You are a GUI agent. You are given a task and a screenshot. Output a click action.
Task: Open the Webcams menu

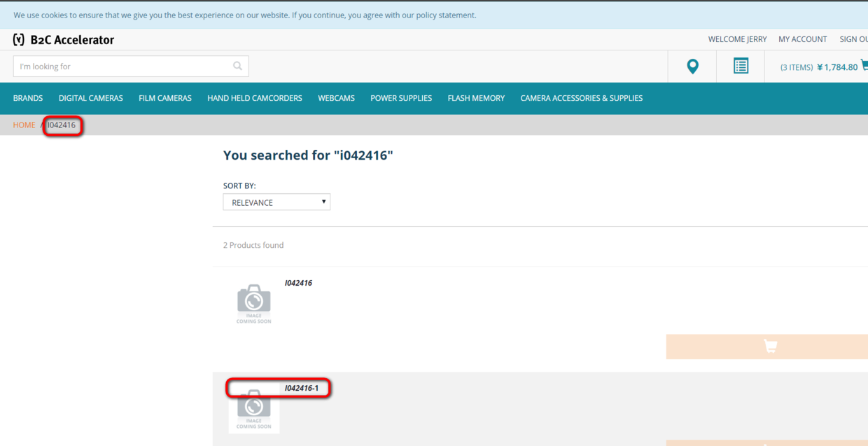click(x=337, y=98)
